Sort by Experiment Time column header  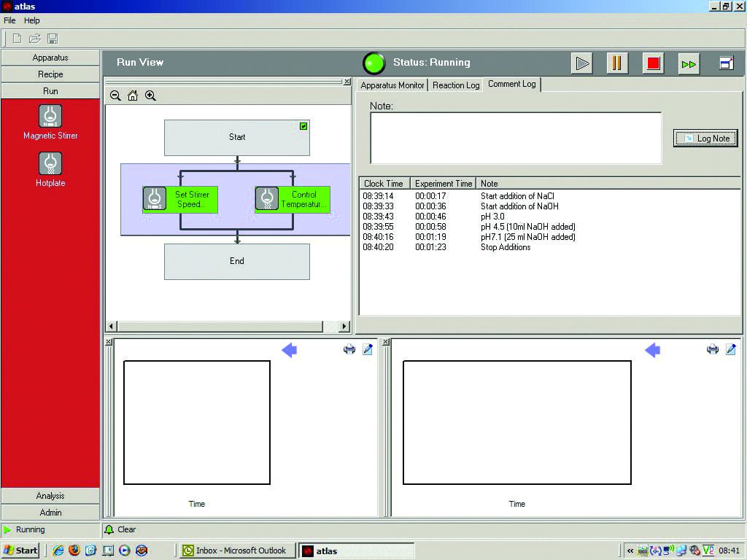[443, 183]
